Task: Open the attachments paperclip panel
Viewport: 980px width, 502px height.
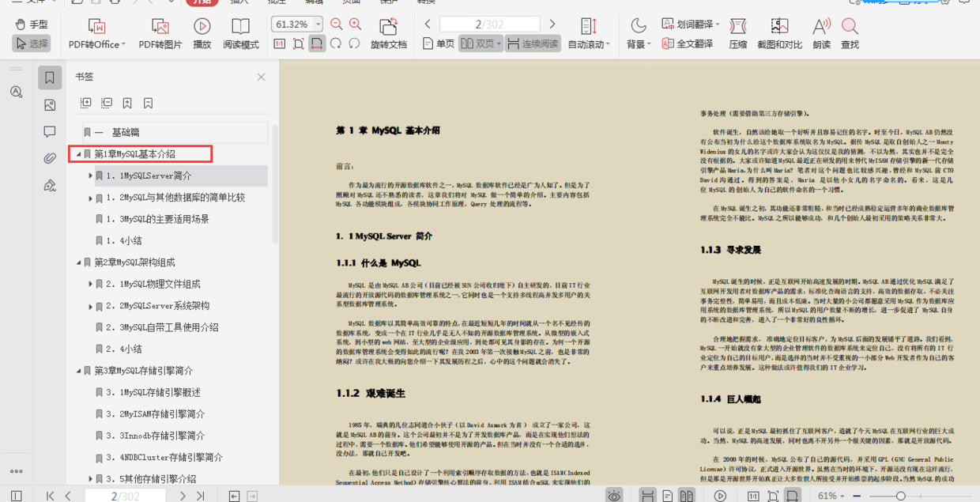Action: [x=50, y=159]
